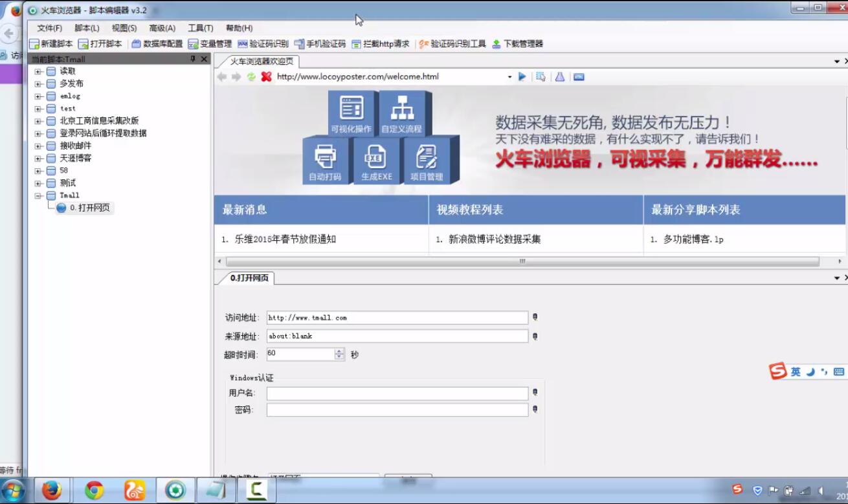Viewport: 848px width, 504px height.
Task: Expand the 登录网站后循环提取数据 node
Action: (x=38, y=133)
